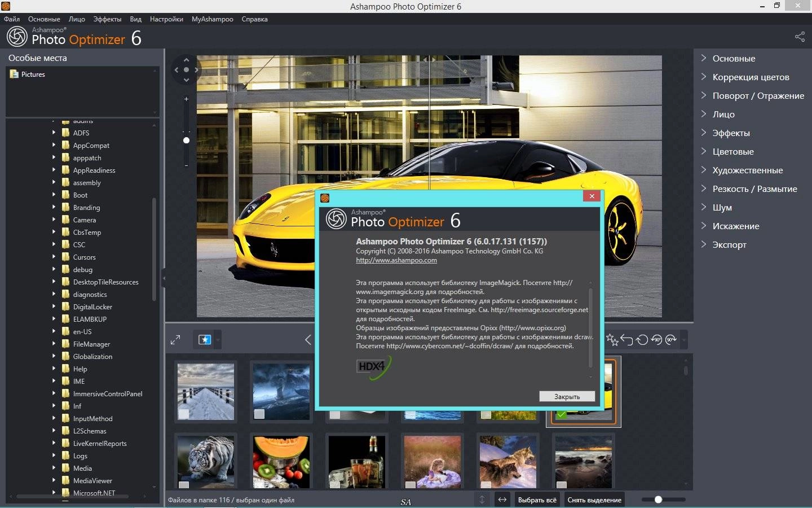
Task: Pan the preview right with the right arrow
Action: pos(196,70)
